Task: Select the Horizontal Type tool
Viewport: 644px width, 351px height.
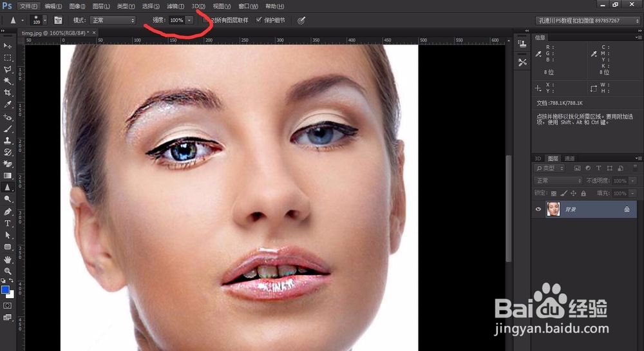Action: [7, 223]
